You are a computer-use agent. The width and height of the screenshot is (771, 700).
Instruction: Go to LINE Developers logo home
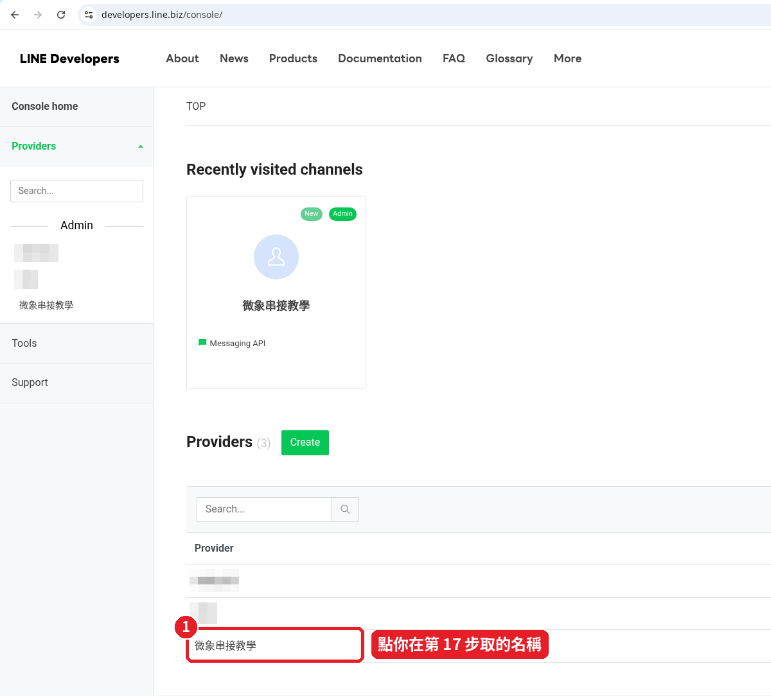pyautogui.click(x=69, y=58)
